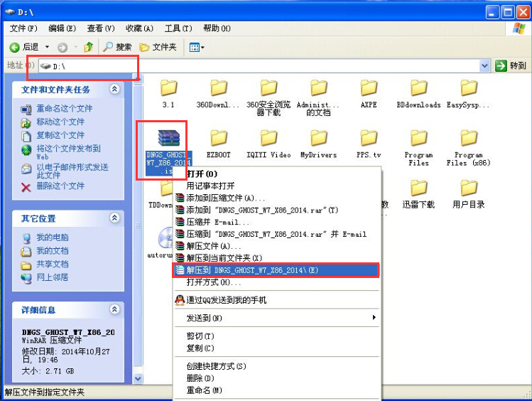
Task: Choose 添加到压缩文件(A)... context entry
Action: (276, 198)
